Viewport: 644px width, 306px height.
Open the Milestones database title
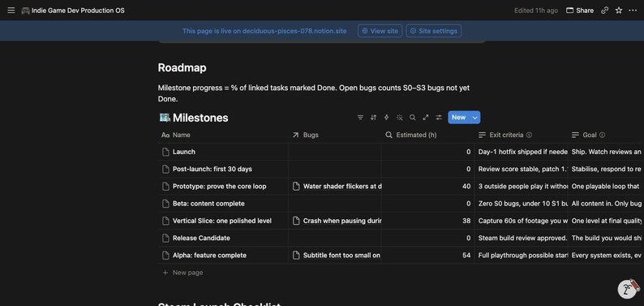200,118
